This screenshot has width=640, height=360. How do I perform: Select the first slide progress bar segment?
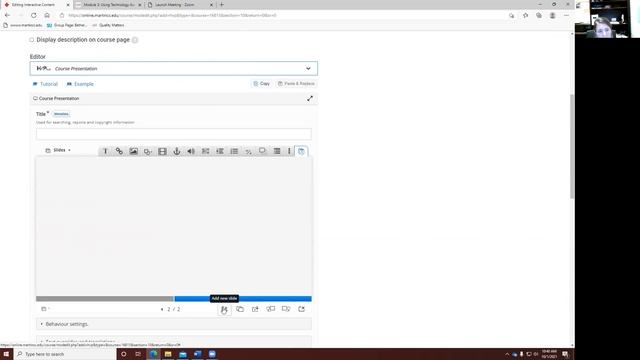click(104, 299)
